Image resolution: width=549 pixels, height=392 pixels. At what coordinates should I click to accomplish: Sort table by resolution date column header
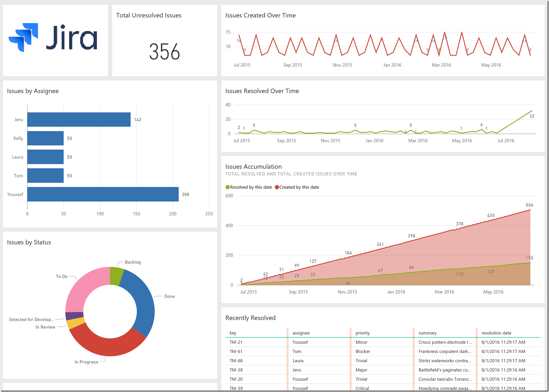click(496, 333)
